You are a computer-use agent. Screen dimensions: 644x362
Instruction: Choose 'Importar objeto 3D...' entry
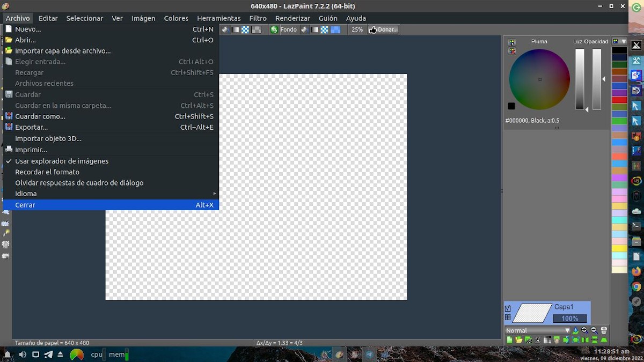tap(111, 138)
